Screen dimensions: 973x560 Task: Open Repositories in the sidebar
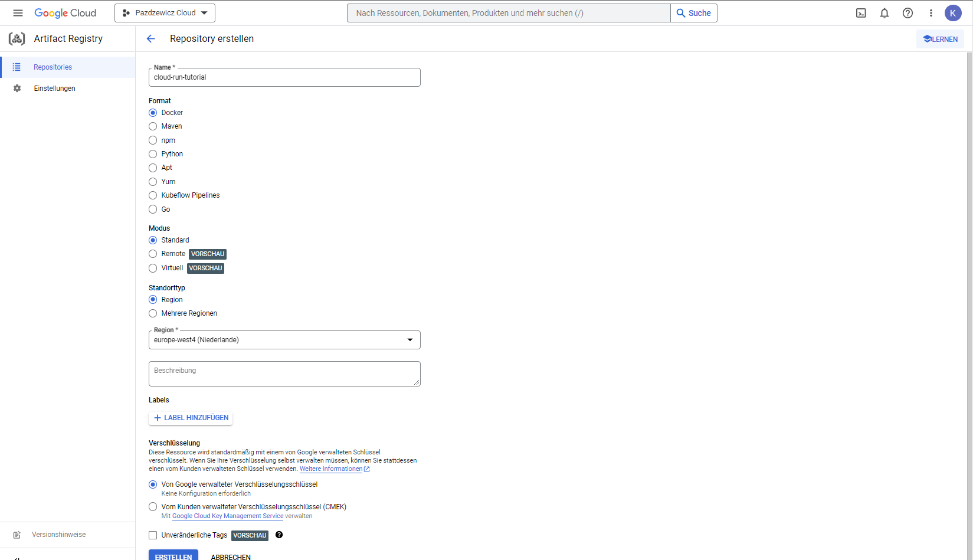(53, 67)
